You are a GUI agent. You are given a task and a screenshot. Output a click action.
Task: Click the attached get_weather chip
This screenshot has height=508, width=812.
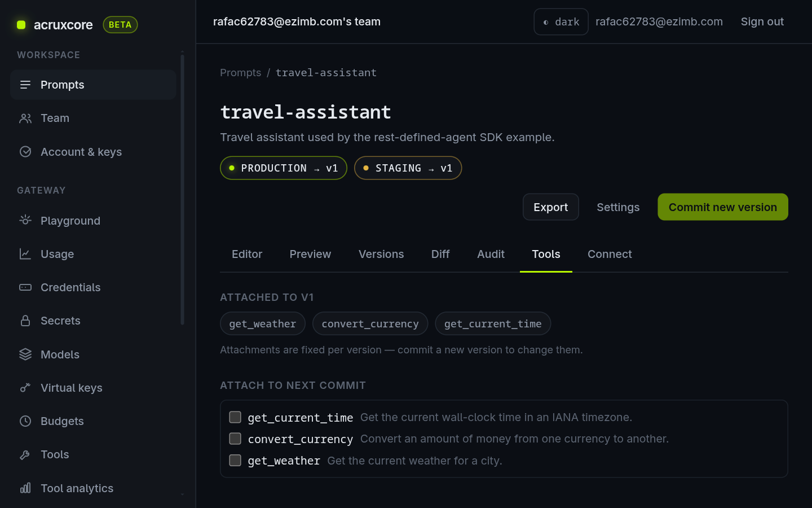(263, 323)
